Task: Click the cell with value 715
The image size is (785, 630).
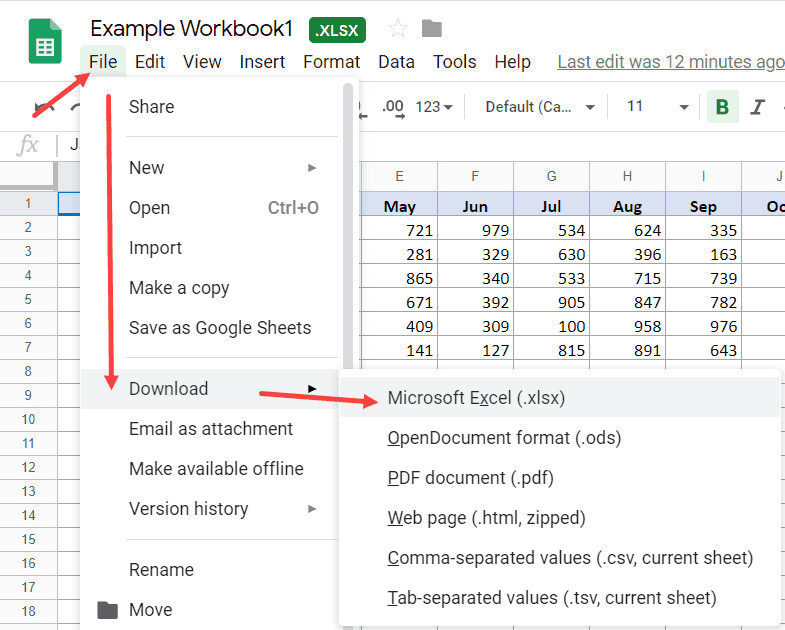Action: click(x=627, y=278)
